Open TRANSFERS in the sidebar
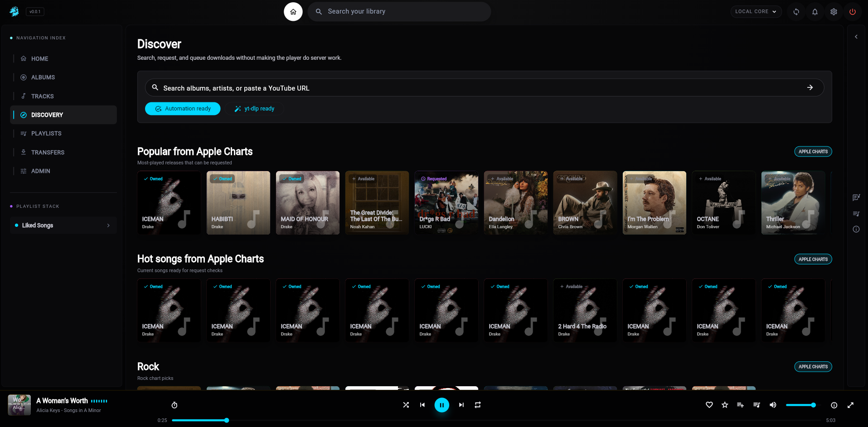 [63, 153]
